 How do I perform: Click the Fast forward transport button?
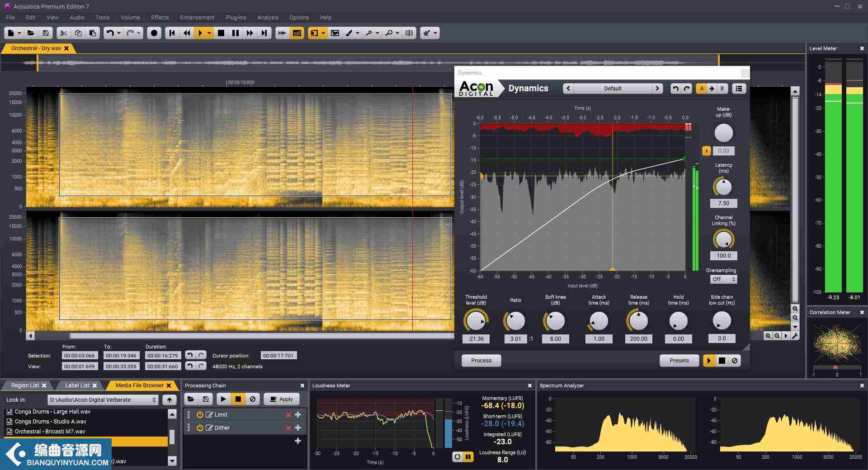click(250, 33)
